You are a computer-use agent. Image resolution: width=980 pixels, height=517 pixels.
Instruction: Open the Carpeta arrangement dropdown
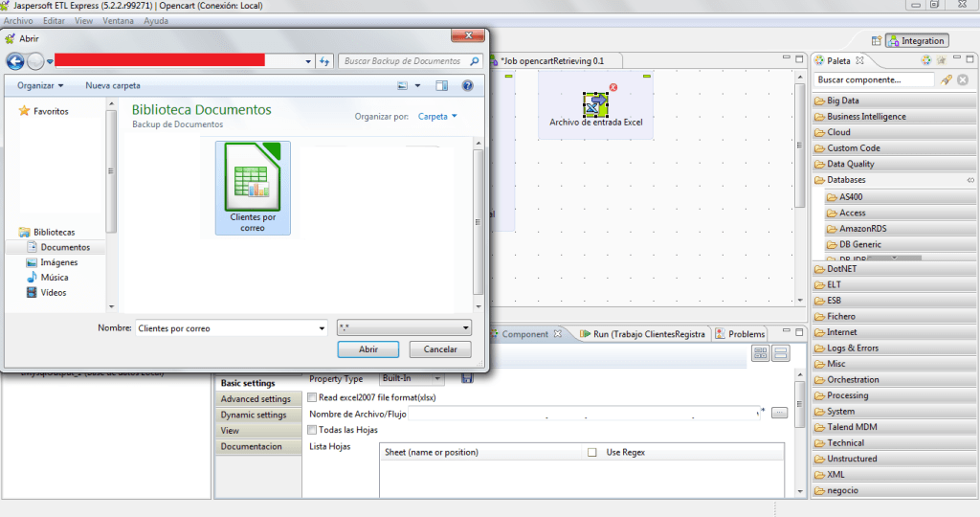(437, 116)
